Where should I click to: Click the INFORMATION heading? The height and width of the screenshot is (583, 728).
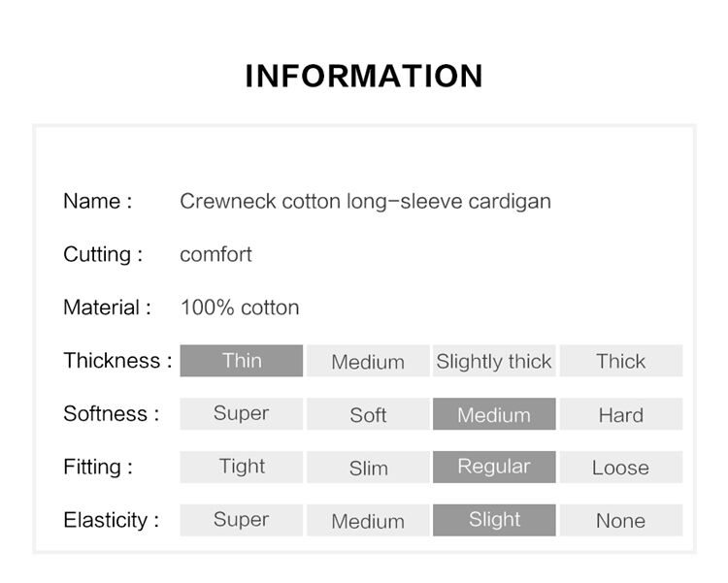pos(364,76)
